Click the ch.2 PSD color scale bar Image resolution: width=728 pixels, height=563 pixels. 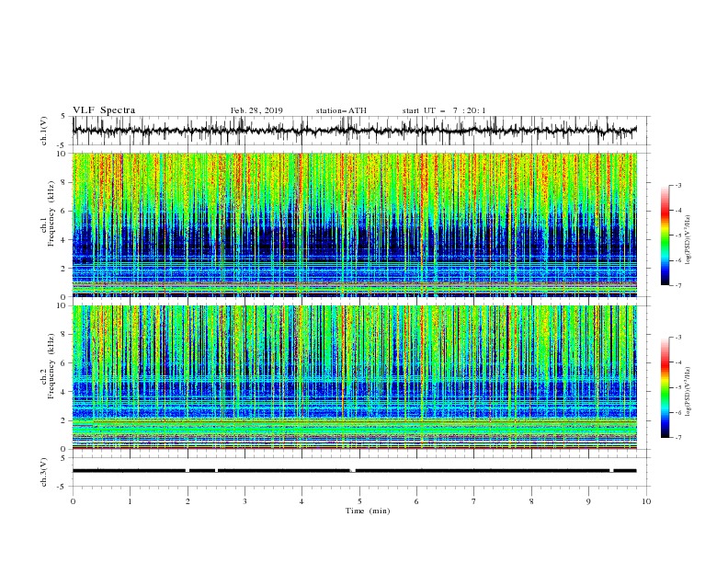click(x=665, y=387)
